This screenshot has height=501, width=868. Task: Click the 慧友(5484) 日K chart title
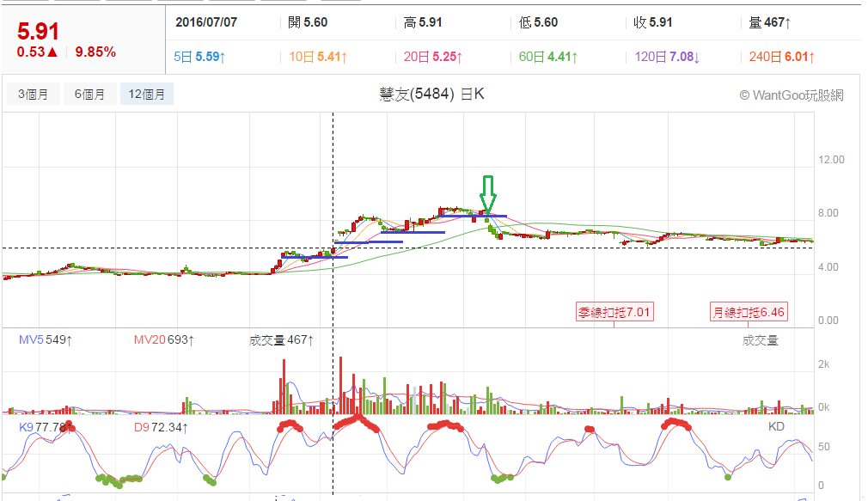[431, 95]
